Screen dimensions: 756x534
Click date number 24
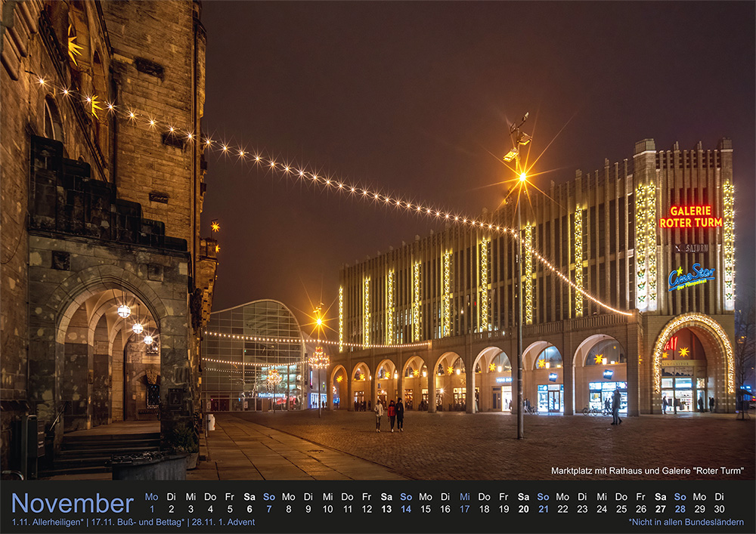tap(602, 509)
